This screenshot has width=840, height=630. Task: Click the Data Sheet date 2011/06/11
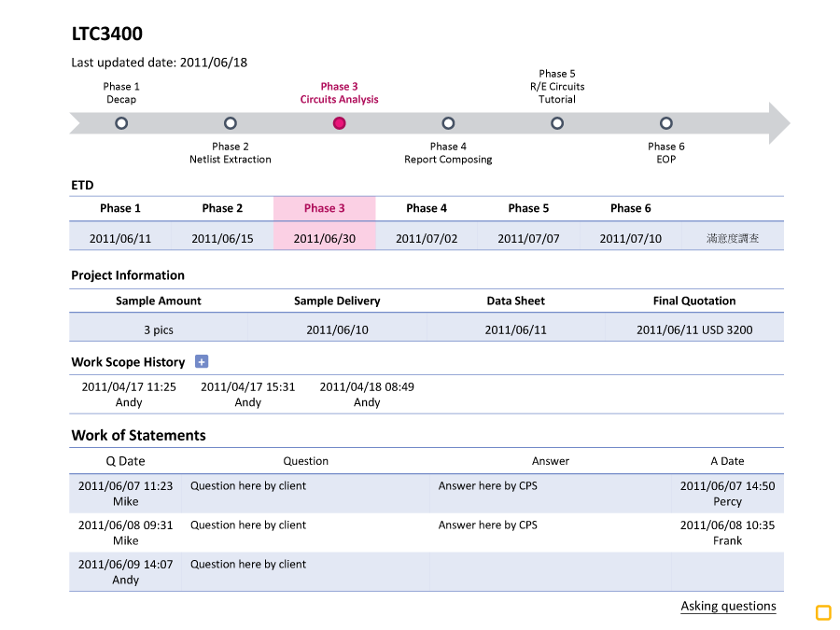point(516,329)
